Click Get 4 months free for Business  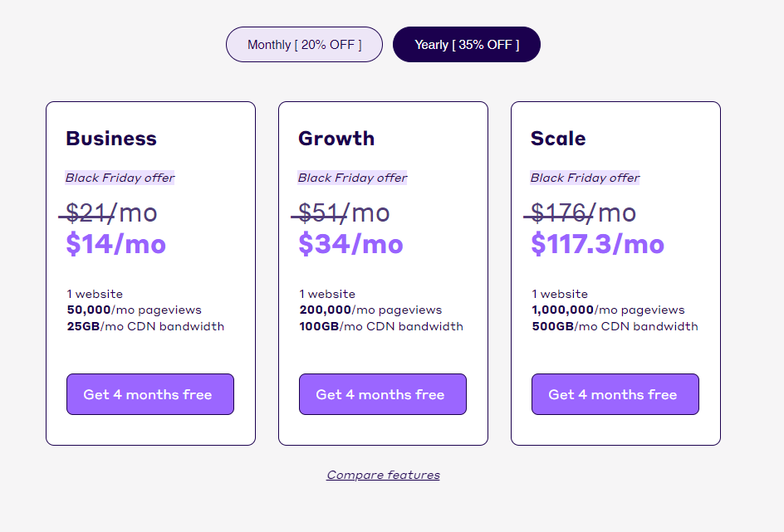[150, 394]
